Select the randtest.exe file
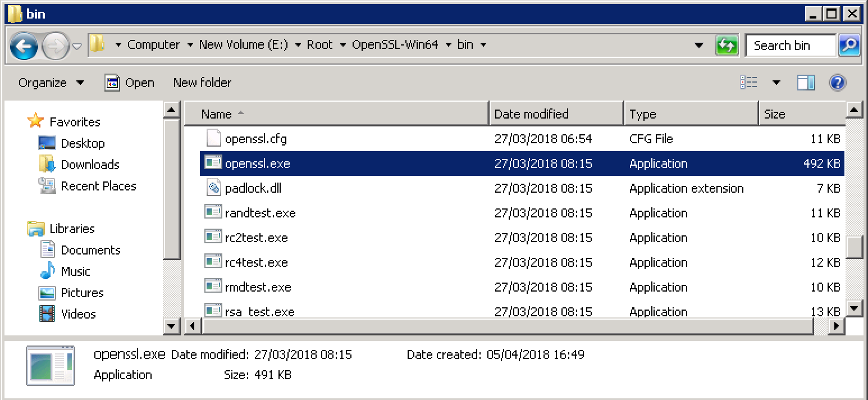This screenshot has width=868, height=400. coord(522,213)
